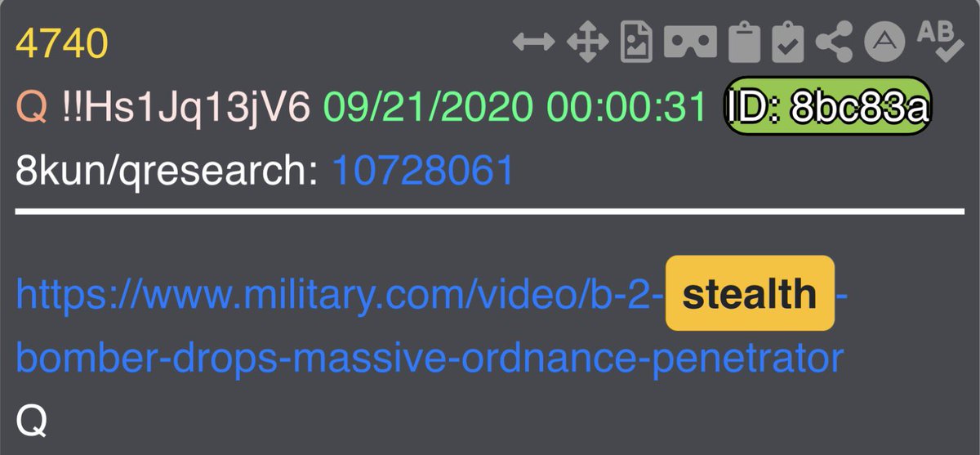
Task: Click the yellow post number 4740
Action: (62, 43)
